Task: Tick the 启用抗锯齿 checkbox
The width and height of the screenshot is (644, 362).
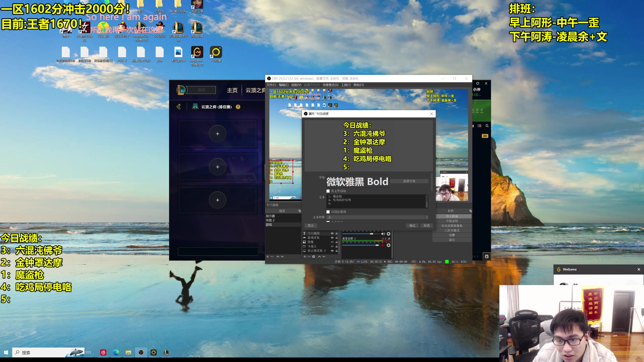Action: [328, 212]
